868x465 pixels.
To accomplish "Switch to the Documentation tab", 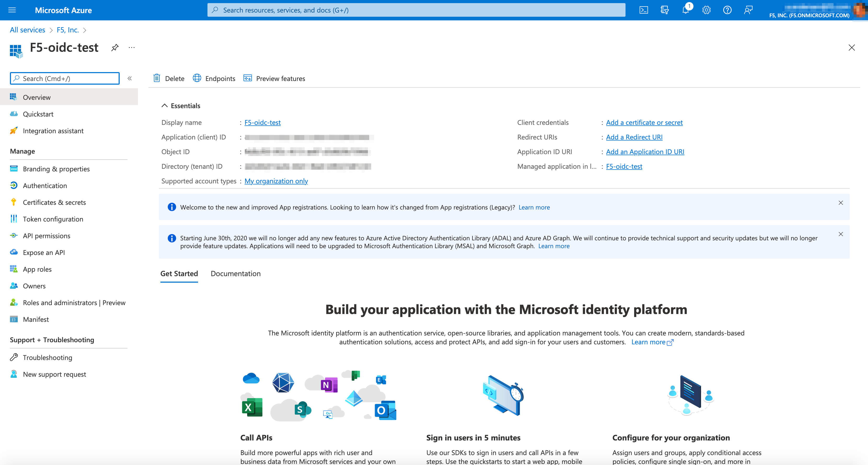I will coord(235,274).
